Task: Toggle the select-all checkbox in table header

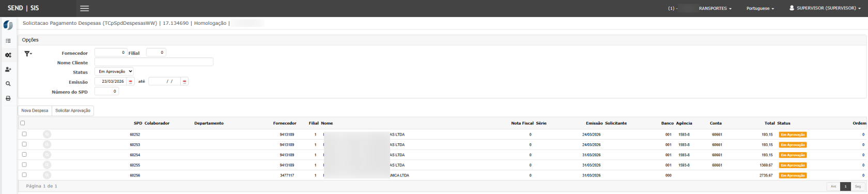Action: click(22, 123)
